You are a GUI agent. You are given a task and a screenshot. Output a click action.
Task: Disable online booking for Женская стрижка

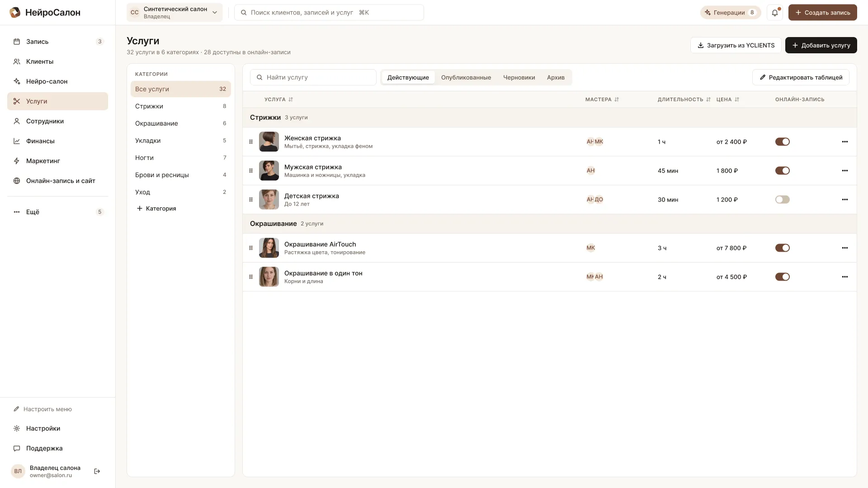coord(782,142)
